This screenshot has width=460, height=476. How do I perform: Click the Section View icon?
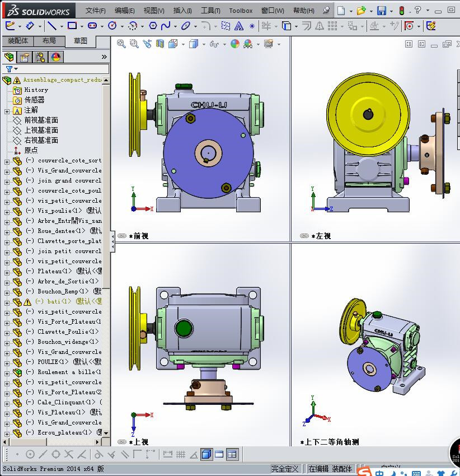[160, 44]
